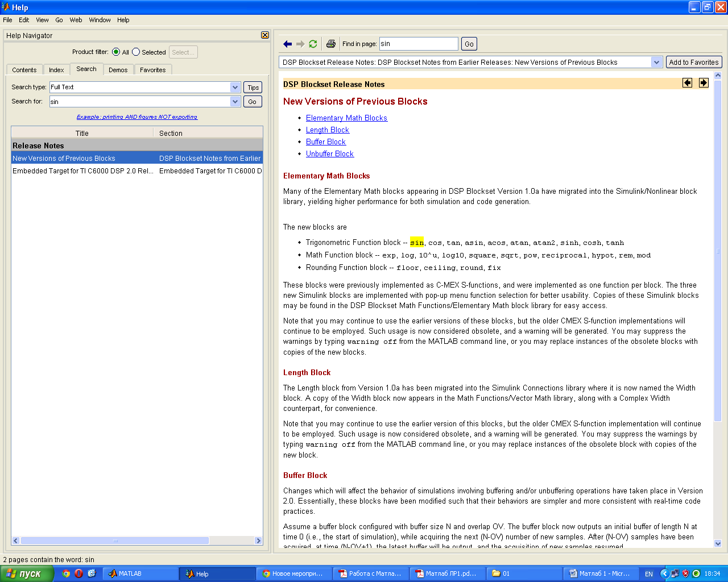This screenshot has width=728, height=582.
Task: Click the EN language indicator
Action: (649, 574)
